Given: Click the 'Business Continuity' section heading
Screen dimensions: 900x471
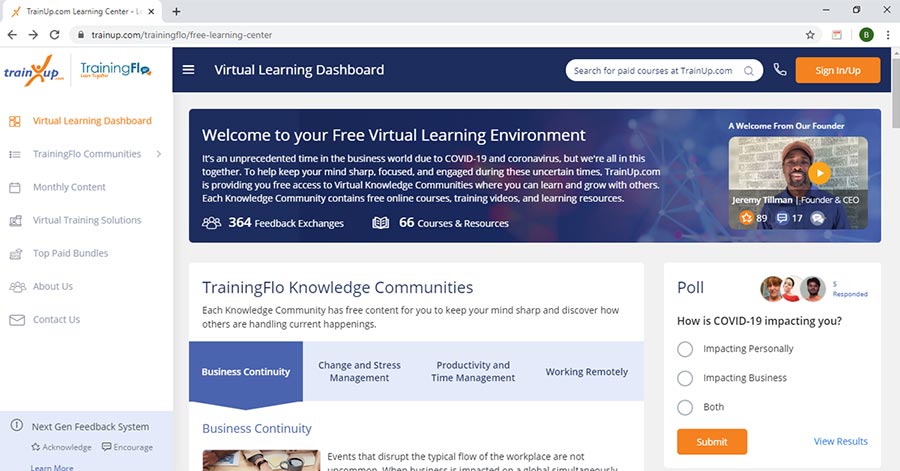Looking at the screenshot, I should (x=257, y=429).
